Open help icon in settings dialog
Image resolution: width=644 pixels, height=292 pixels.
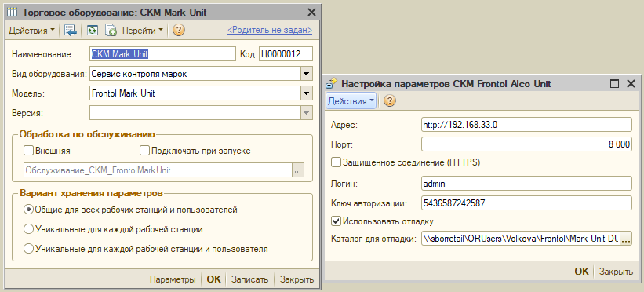click(x=389, y=101)
